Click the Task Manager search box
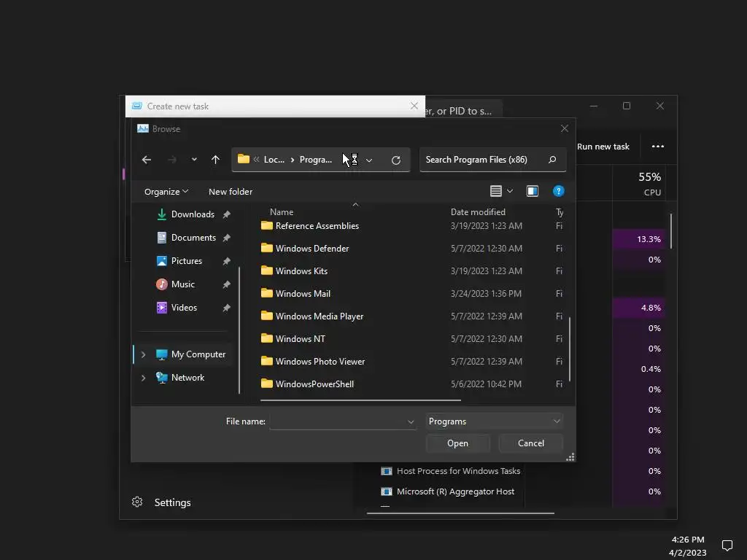The height and width of the screenshot is (560, 747). point(463,111)
